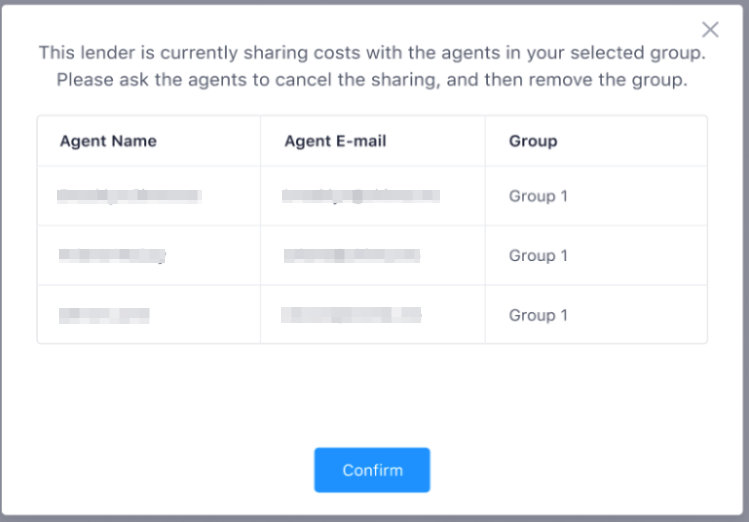
Task: Click the "This lender is currently sharing" message line
Action: 372,53
